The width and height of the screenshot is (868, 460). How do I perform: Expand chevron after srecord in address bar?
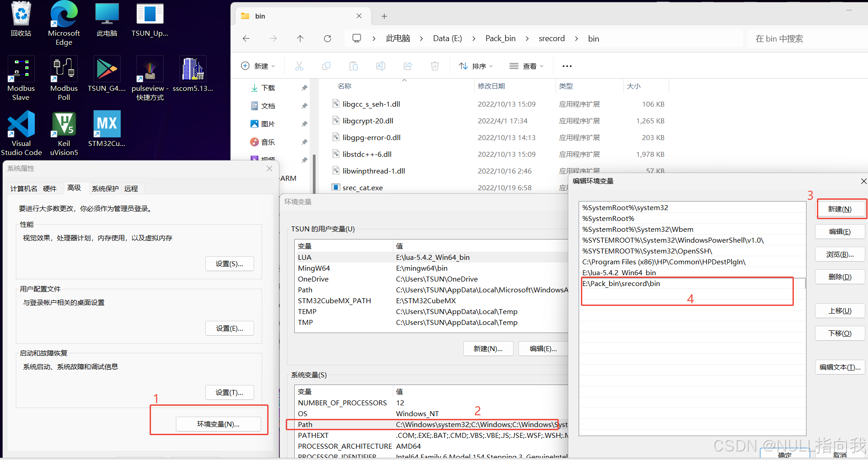576,38
